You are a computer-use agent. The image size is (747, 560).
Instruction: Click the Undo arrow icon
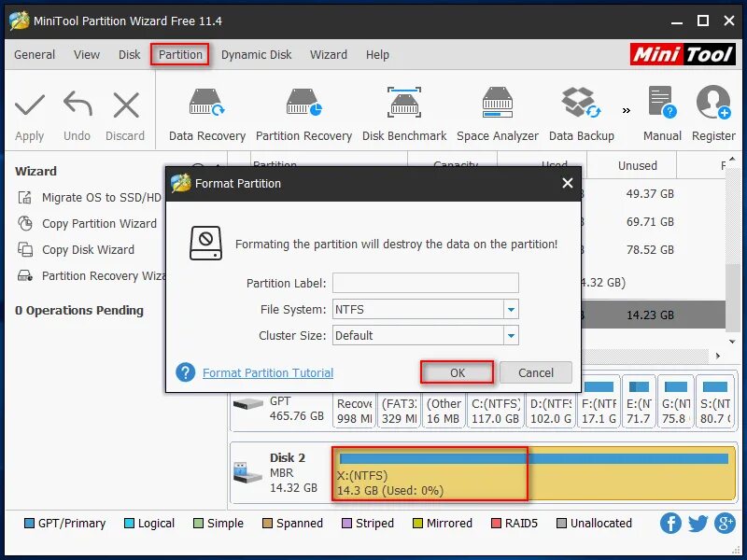click(78, 104)
